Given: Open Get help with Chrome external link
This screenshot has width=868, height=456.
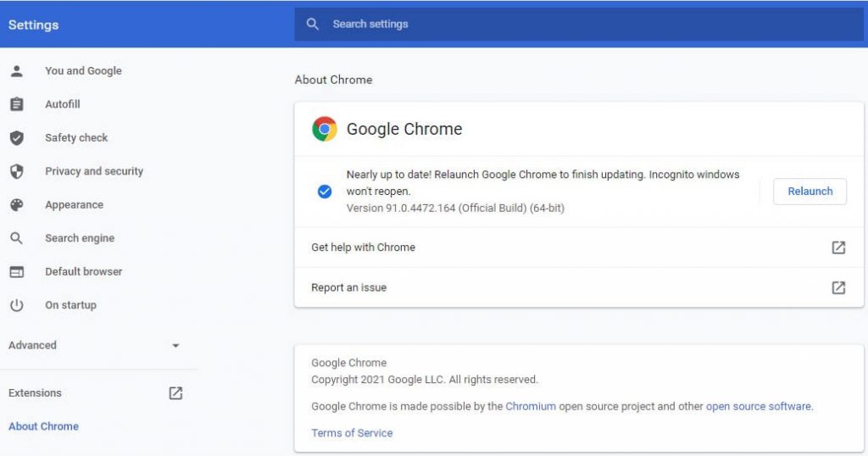Looking at the screenshot, I should [x=838, y=247].
